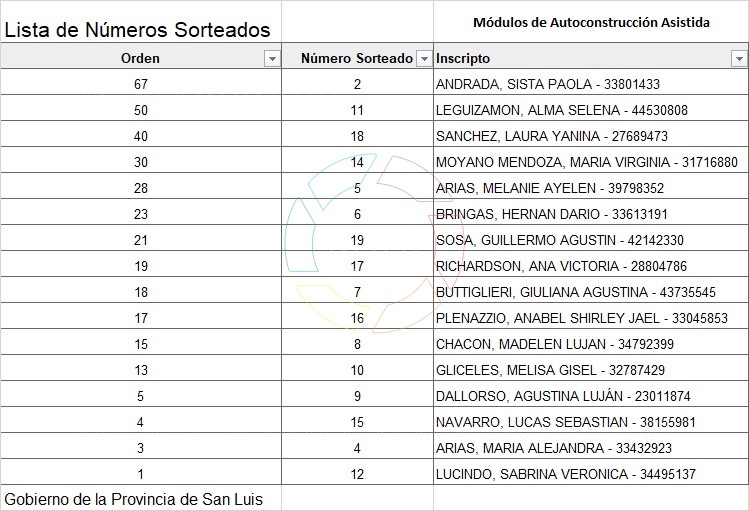Viewport: 749px width, 511px height.
Task: Click the RICHARDSON, ANA VICTORIA cell
Action: 561,266
